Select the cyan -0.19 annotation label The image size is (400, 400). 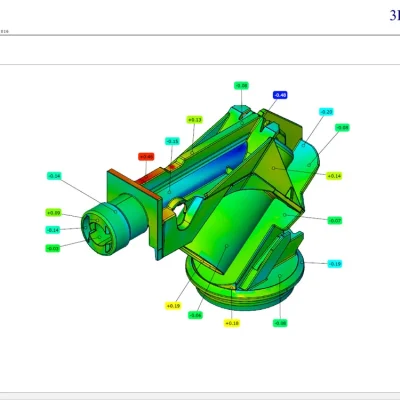point(335,264)
